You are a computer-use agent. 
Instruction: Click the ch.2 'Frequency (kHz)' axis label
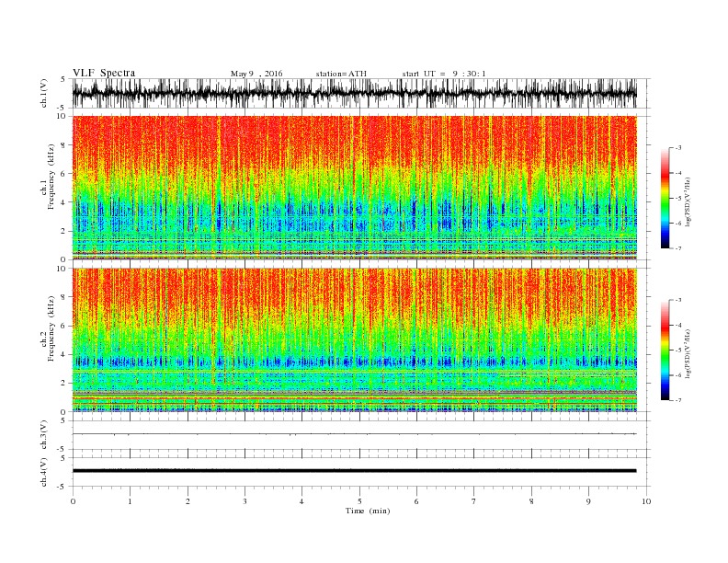click(x=51, y=328)
